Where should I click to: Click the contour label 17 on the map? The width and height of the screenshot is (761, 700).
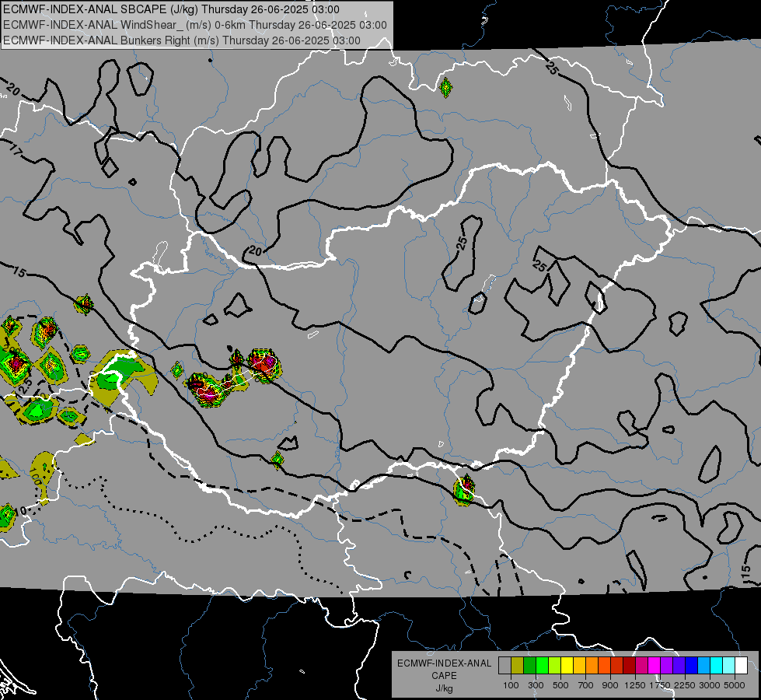(x=16, y=152)
